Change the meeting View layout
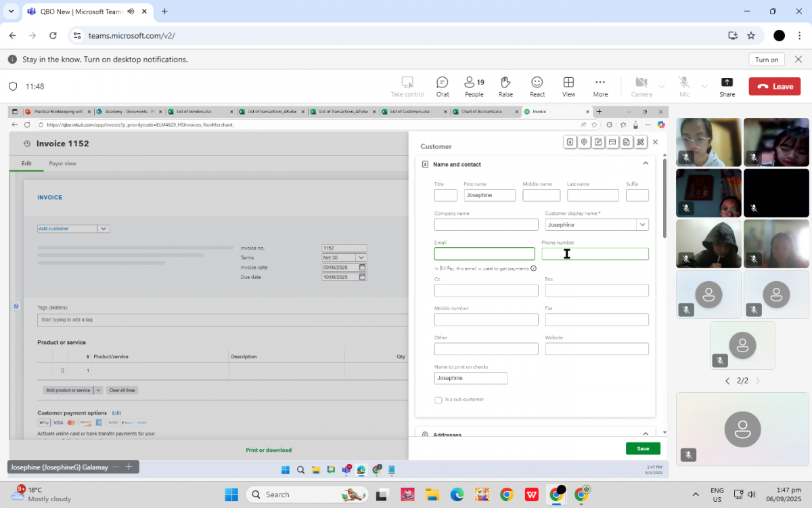The width and height of the screenshot is (812, 508). [x=568, y=87]
